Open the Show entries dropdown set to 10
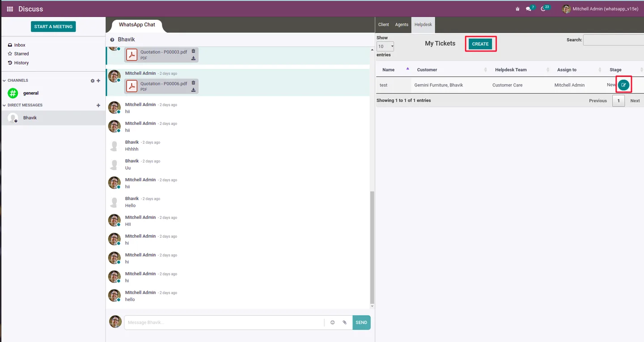The width and height of the screenshot is (644, 342). 385,46
